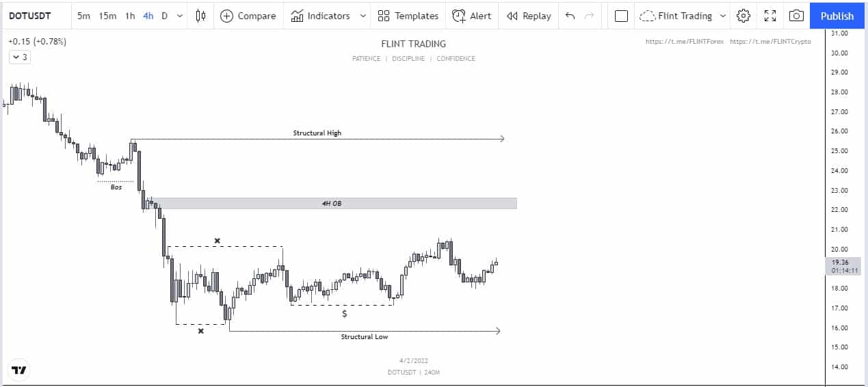Screen dimensions: 868x387
Task: Open chart Templates
Action: click(x=408, y=16)
